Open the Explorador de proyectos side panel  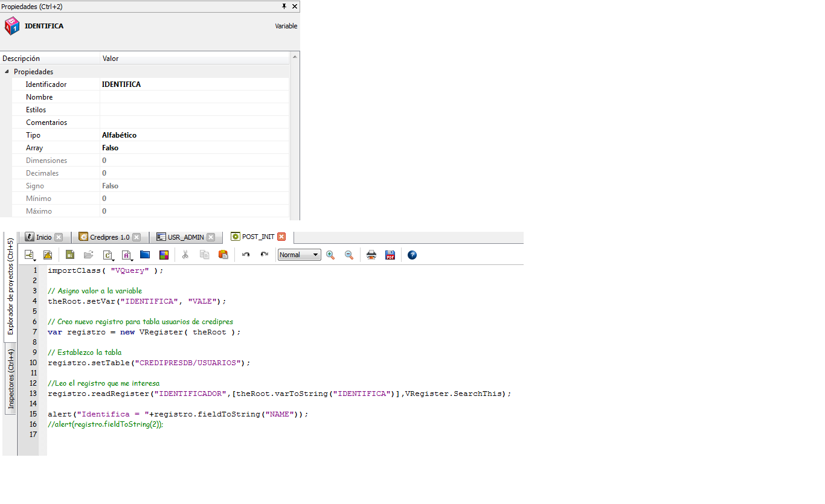(x=11, y=287)
